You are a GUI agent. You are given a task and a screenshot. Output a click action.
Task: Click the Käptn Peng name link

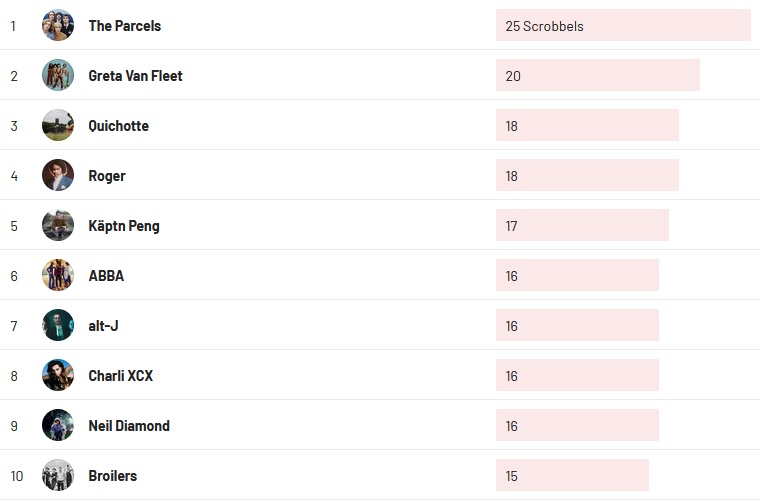point(123,226)
